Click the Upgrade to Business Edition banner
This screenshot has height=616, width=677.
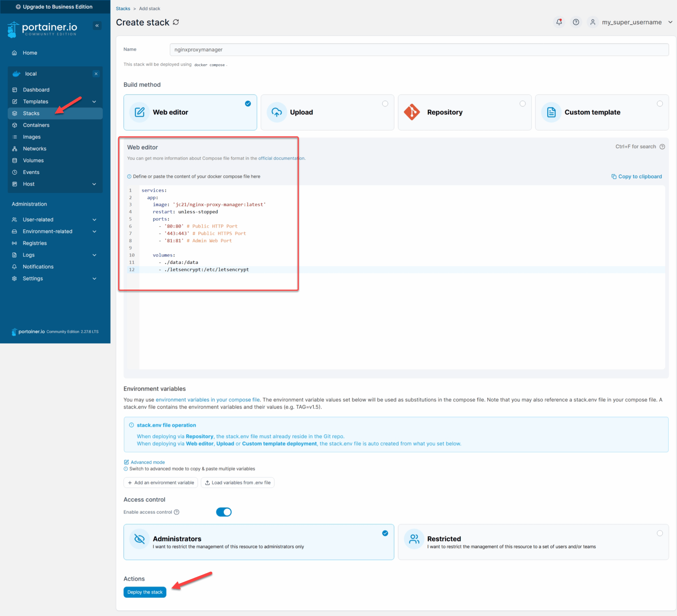55,7
